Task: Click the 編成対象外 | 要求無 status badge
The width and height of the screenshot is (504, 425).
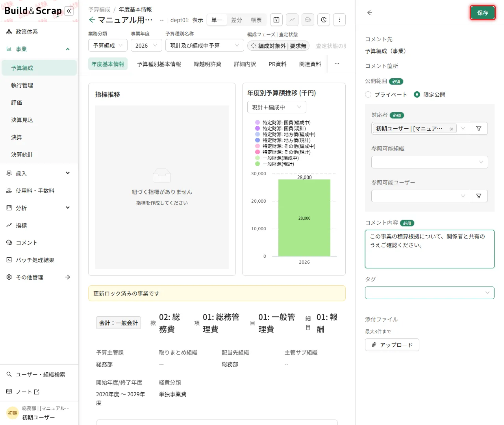Action: click(278, 46)
